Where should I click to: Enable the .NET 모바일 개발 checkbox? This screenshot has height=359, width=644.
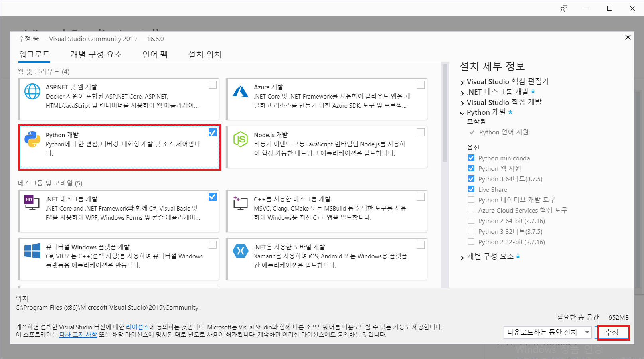click(421, 245)
